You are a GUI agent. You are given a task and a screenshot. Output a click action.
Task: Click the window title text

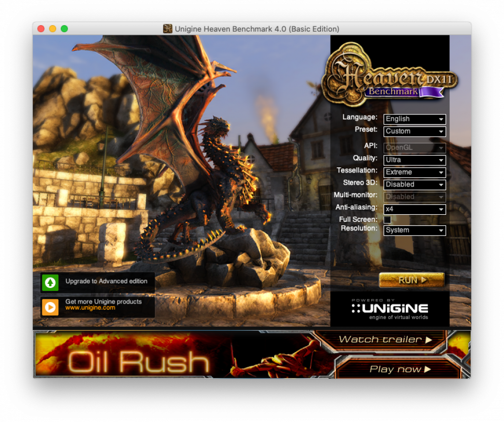(257, 29)
